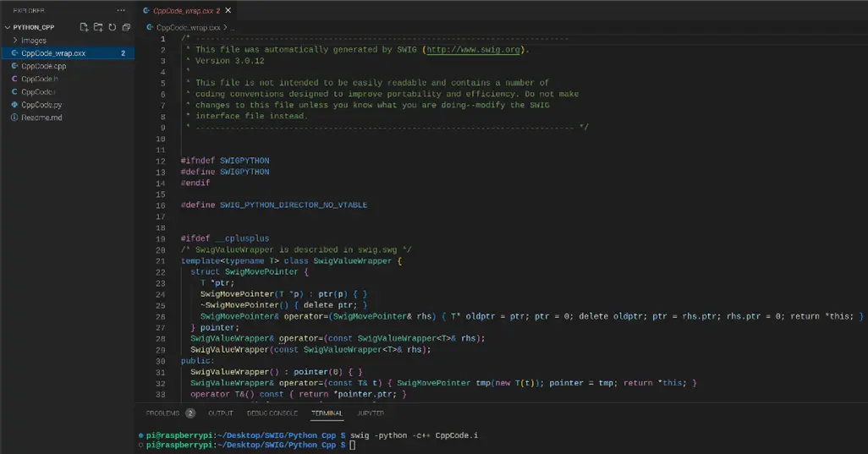Image resolution: width=868 pixels, height=454 pixels.
Task: Select the CppCode_wrap.cxx editor tab
Action: 185,10
